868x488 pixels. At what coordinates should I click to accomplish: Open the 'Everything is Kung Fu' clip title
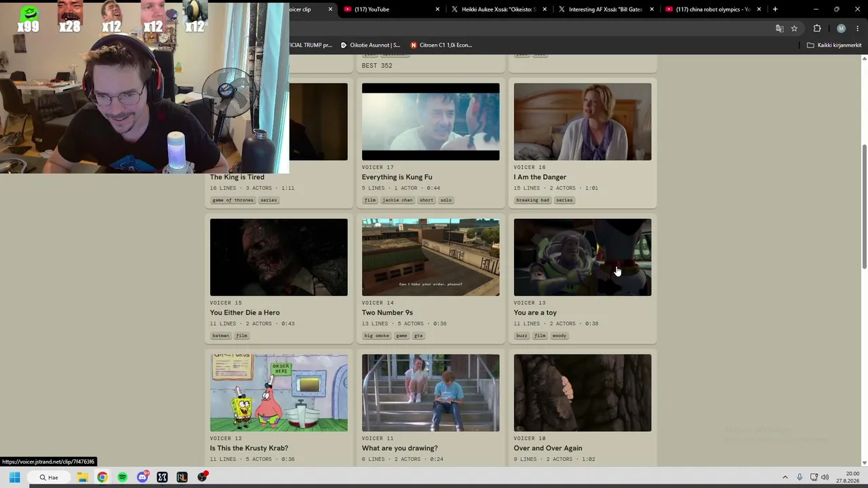point(397,177)
